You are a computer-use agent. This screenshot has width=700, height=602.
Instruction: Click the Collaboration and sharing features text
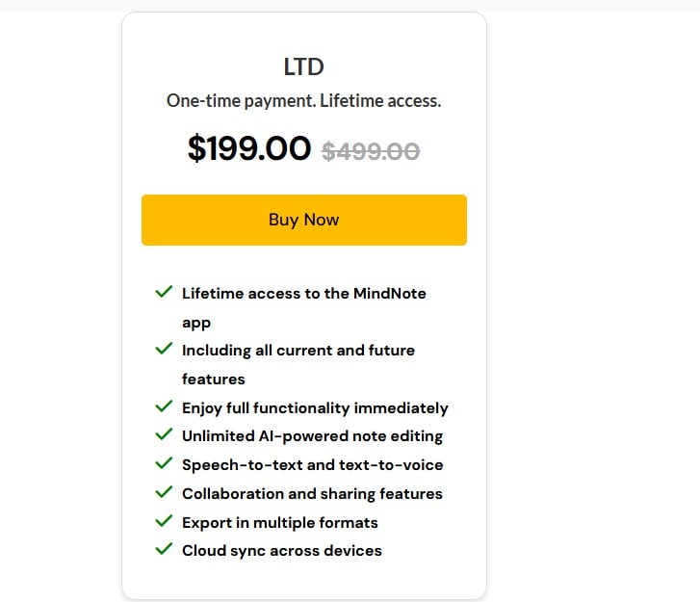coord(312,494)
